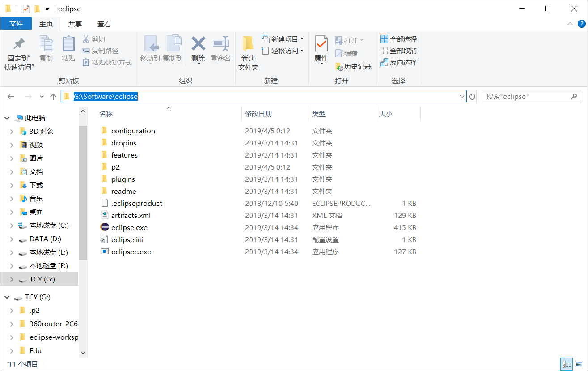This screenshot has width=588, height=371.
Task: Open the eclipse-worksp folder in sidebar
Action: (53, 337)
